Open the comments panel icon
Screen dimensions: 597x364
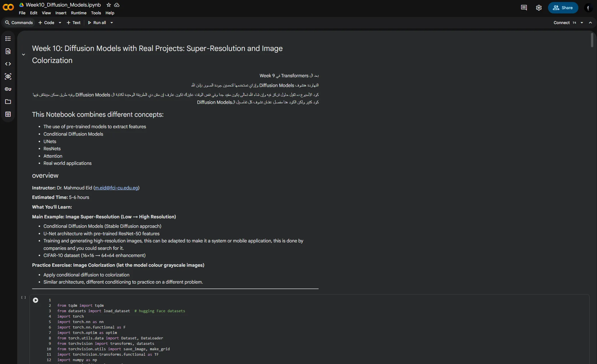pyautogui.click(x=524, y=8)
